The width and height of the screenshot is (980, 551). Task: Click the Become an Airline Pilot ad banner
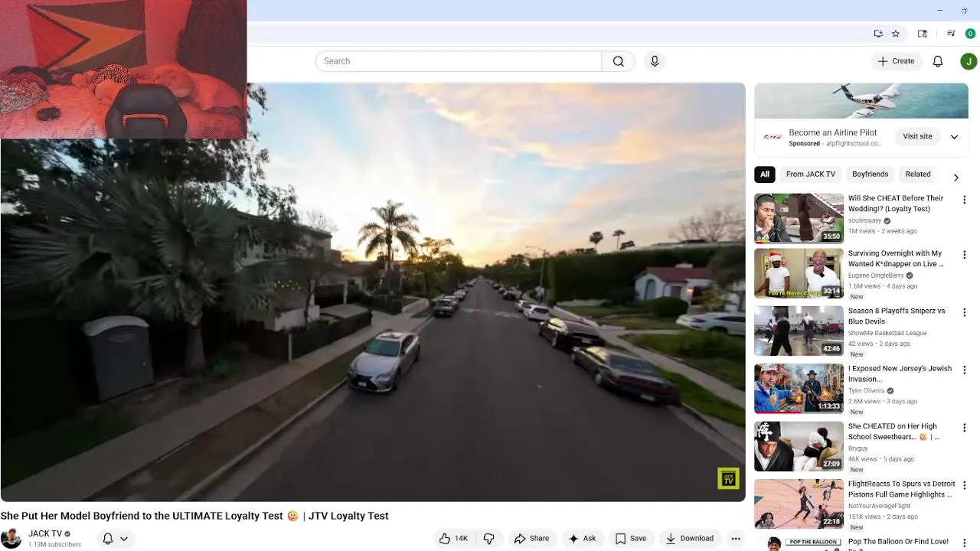861,101
